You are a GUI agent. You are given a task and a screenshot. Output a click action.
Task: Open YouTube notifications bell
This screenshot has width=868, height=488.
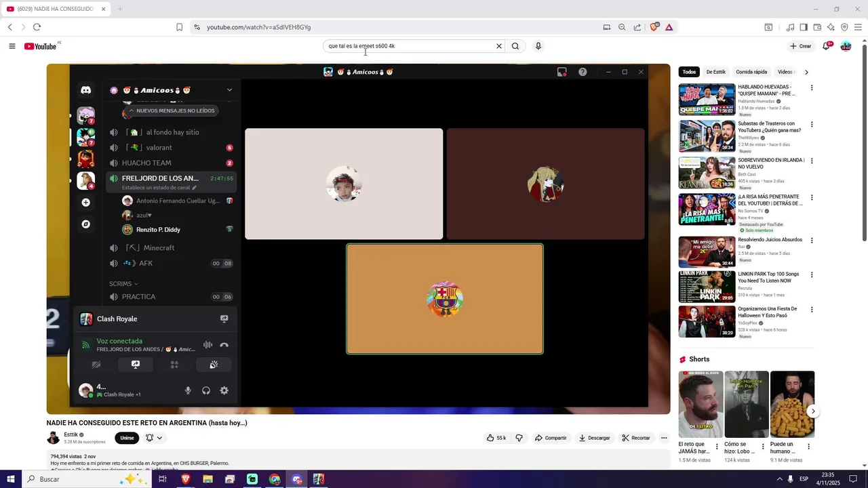tap(827, 46)
